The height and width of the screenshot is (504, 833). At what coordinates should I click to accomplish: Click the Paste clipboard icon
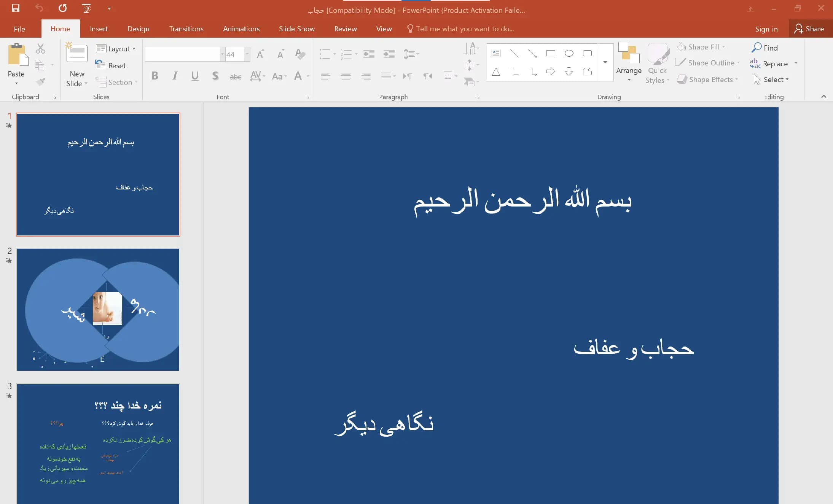point(18,54)
